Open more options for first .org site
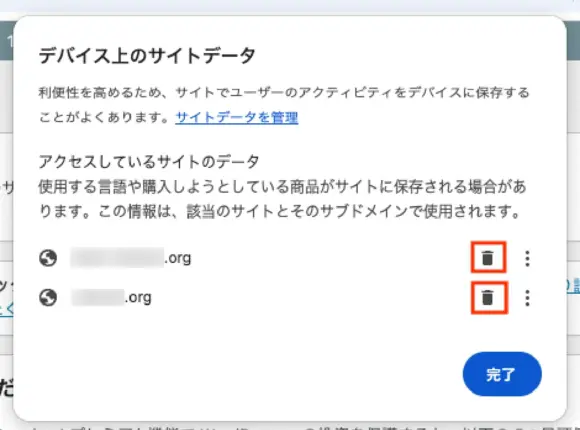Viewport: 580px width, 430px height. tap(527, 258)
